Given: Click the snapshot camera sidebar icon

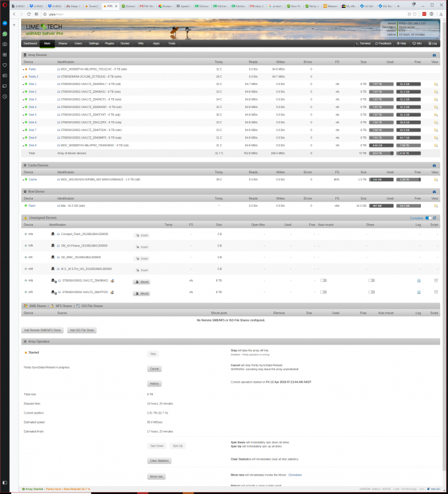Looking at the screenshot, I should (5, 44).
